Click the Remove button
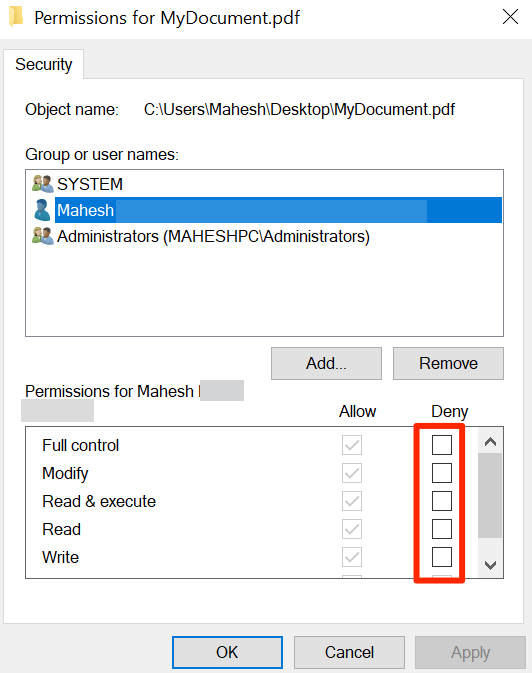This screenshot has width=532, height=673. (448, 364)
